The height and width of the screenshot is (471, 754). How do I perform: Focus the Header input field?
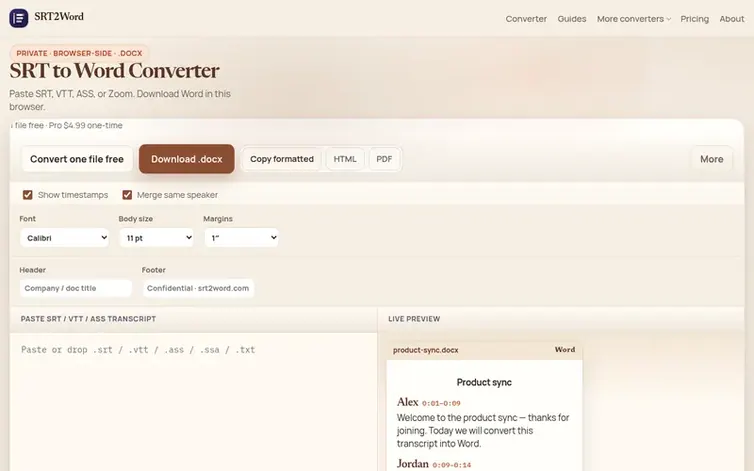(75, 288)
